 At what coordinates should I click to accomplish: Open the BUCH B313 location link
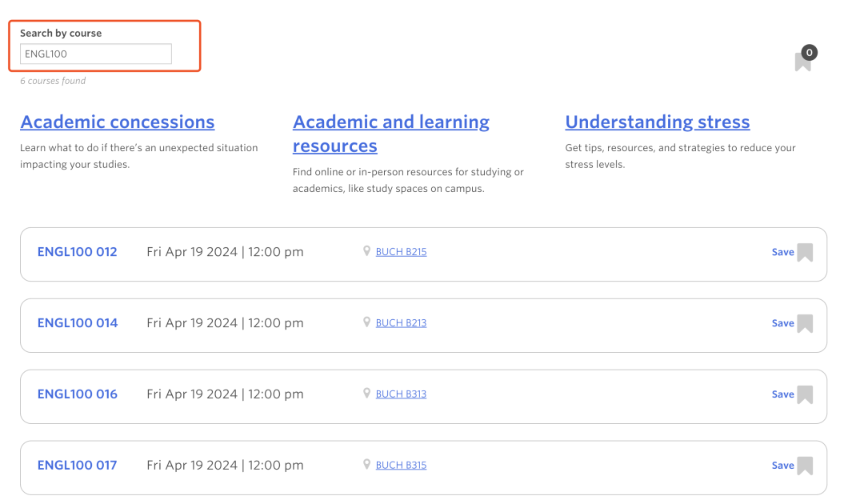(x=402, y=394)
